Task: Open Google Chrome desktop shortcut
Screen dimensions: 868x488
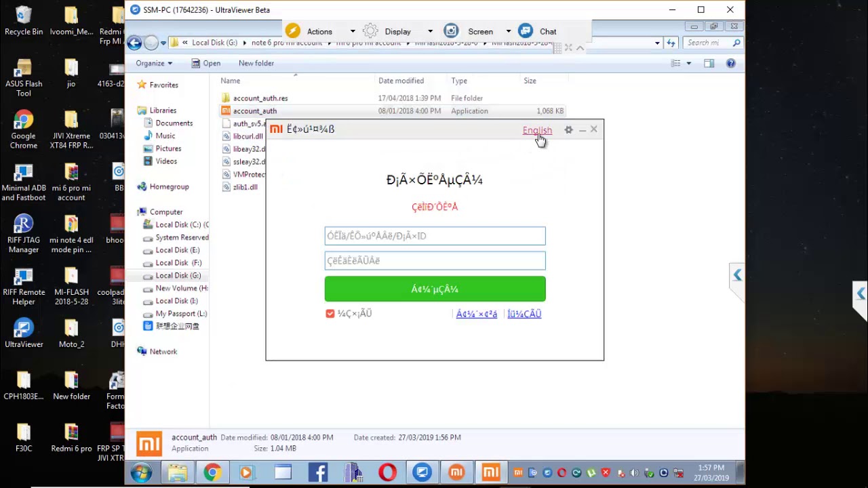Action: point(24,129)
